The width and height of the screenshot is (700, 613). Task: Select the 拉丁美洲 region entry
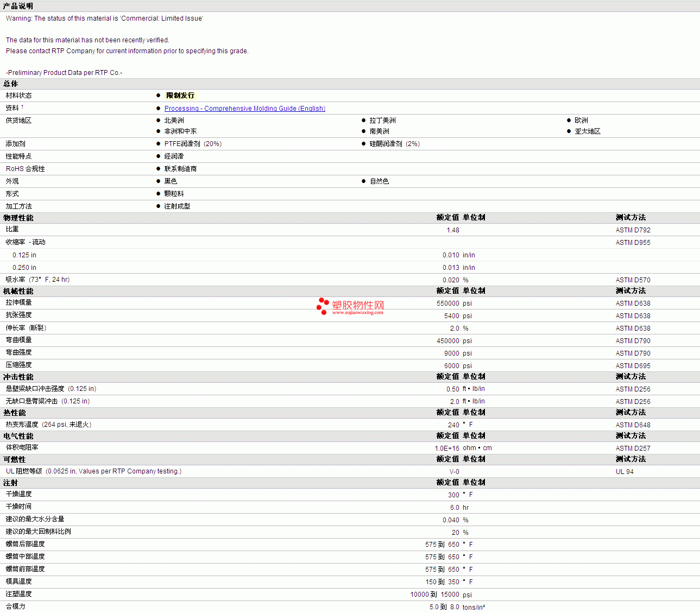point(383,121)
